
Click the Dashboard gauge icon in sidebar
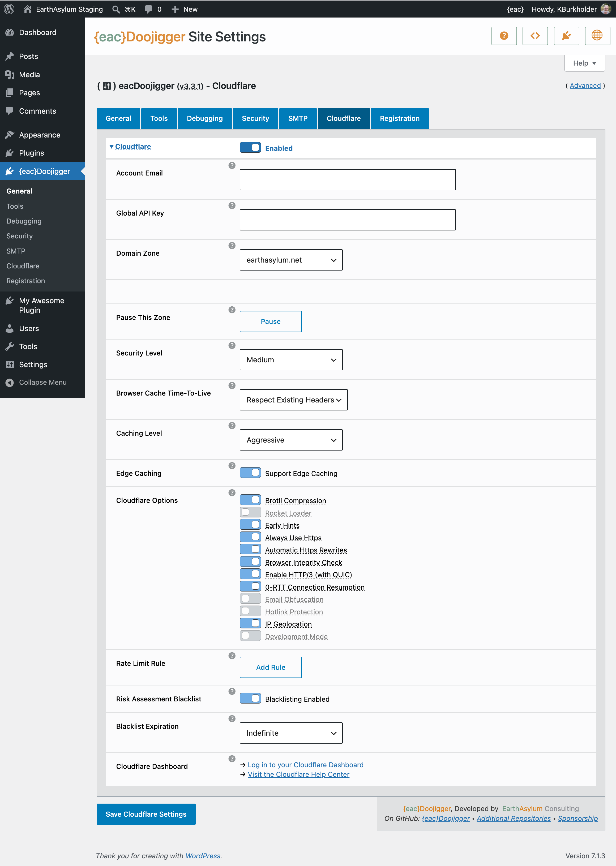pyautogui.click(x=10, y=33)
